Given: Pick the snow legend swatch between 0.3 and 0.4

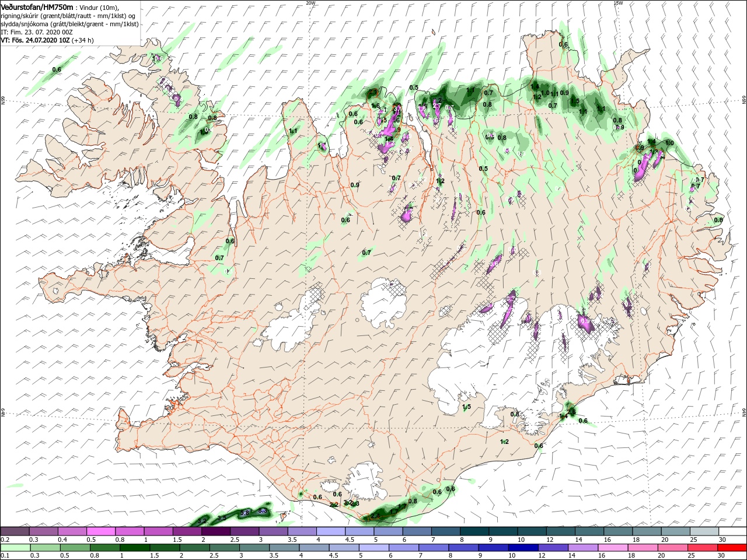Looking at the screenshot, I should click(43, 531).
